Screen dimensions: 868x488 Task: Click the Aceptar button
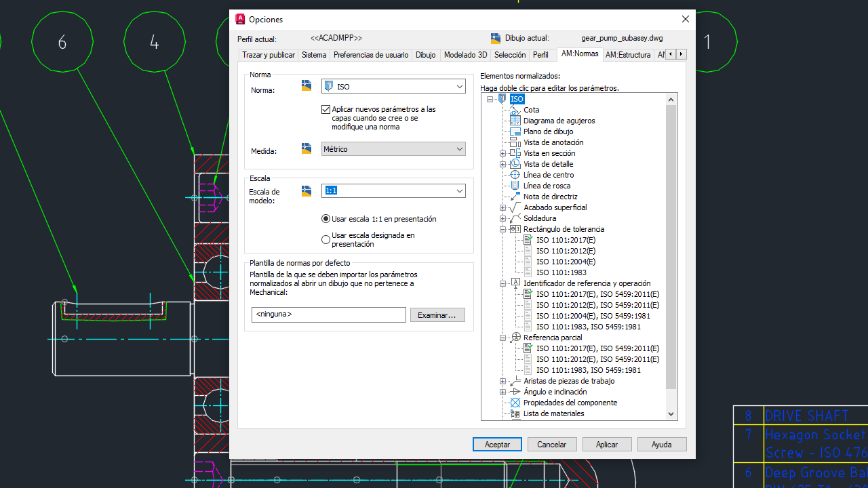(x=497, y=445)
